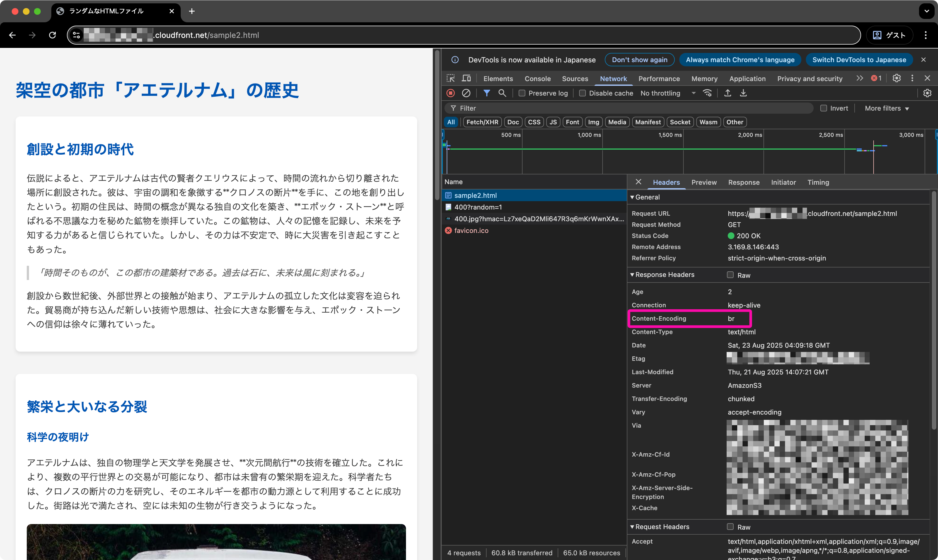The width and height of the screenshot is (938, 560).
Task: Open network search with magnifier icon
Action: (x=502, y=93)
